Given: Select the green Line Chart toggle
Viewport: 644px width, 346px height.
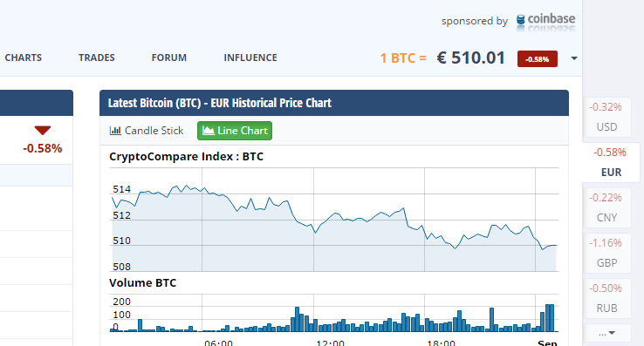Looking at the screenshot, I should coord(235,131).
